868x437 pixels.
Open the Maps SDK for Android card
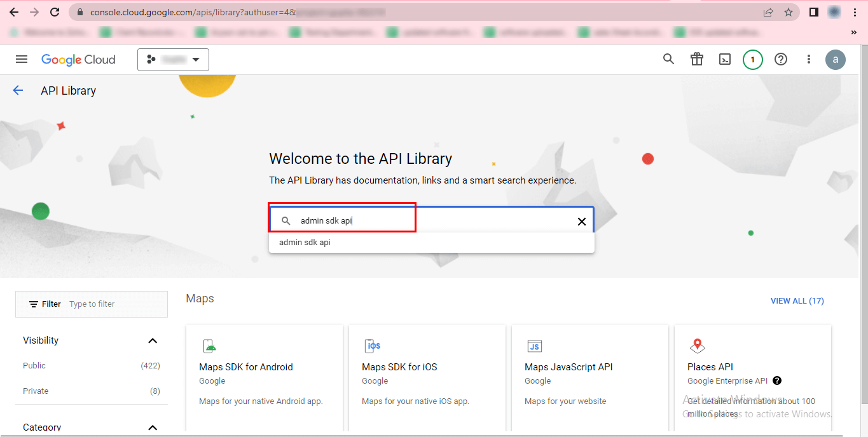click(x=265, y=379)
